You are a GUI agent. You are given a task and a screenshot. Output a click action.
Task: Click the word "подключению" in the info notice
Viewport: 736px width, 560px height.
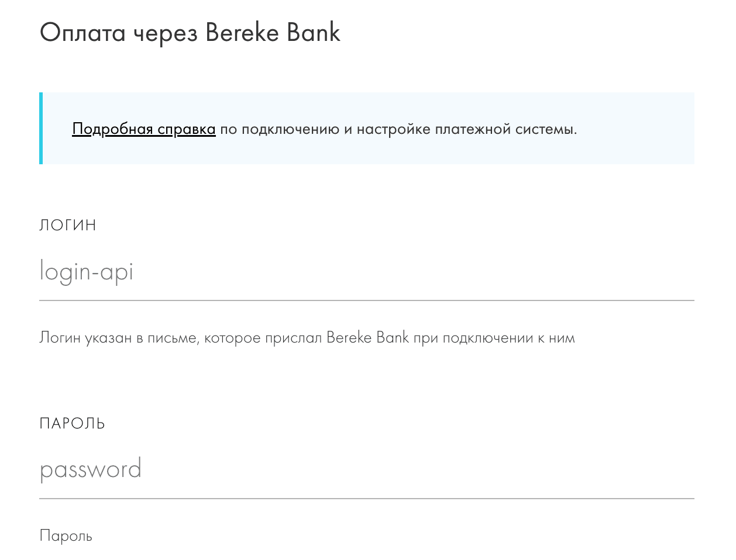click(290, 129)
